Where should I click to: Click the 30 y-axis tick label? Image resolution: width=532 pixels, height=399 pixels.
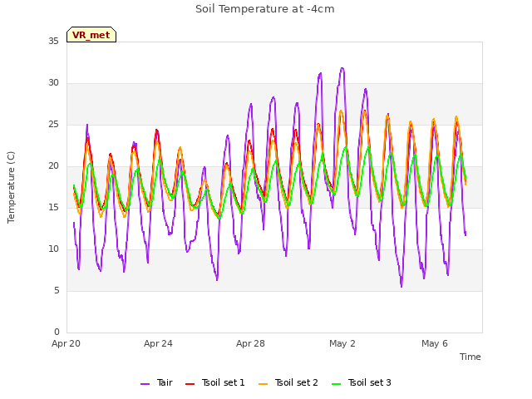[53, 83]
